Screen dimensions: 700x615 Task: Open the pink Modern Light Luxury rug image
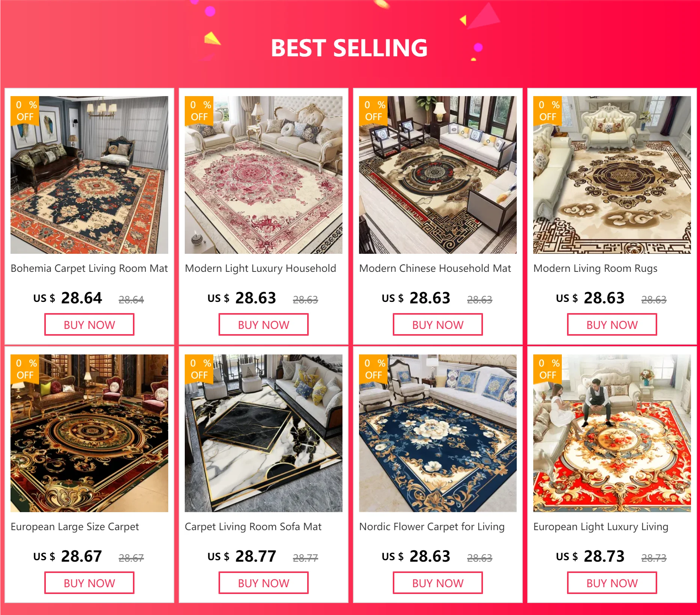(264, 175)
